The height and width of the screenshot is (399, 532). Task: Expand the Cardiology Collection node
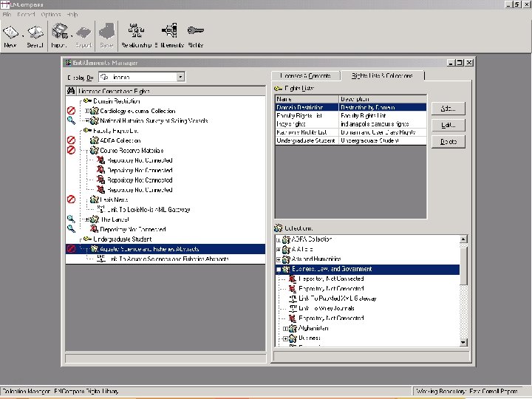(x=87, y=111)
